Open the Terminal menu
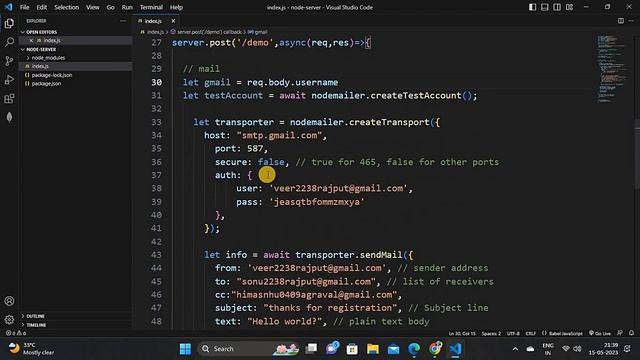The width and height of the screenshot is (640, 360). pos(151,7)
